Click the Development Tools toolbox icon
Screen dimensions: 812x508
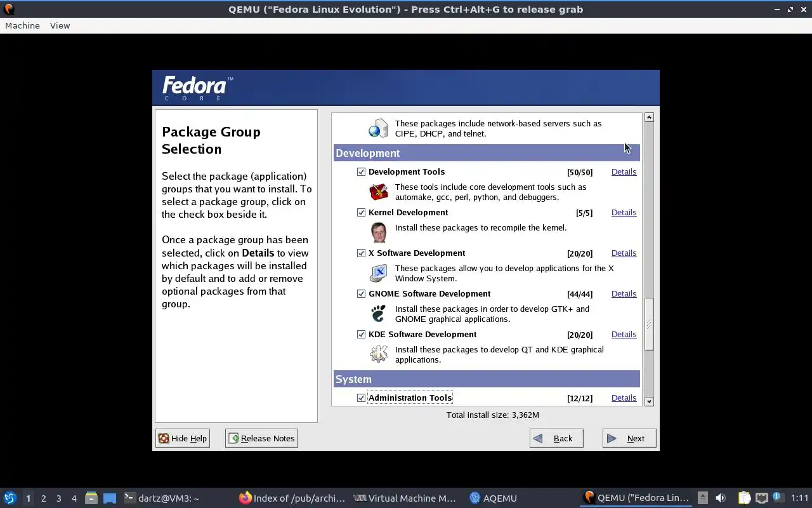(x=379, y=192)
